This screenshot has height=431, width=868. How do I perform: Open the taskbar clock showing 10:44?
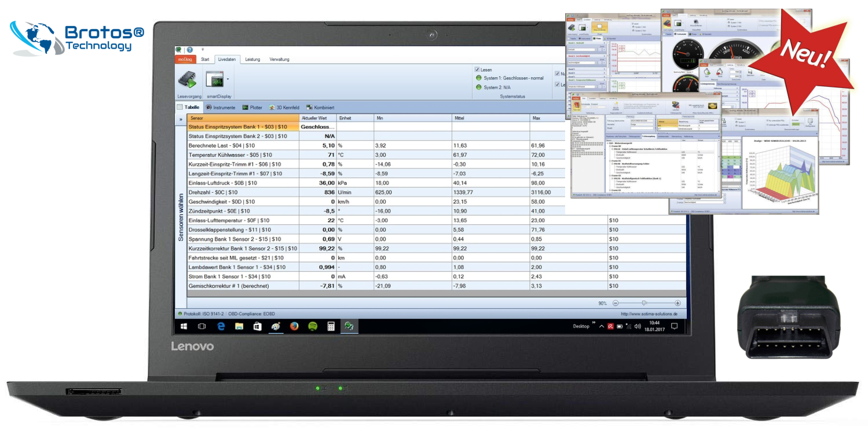point(654,326)
